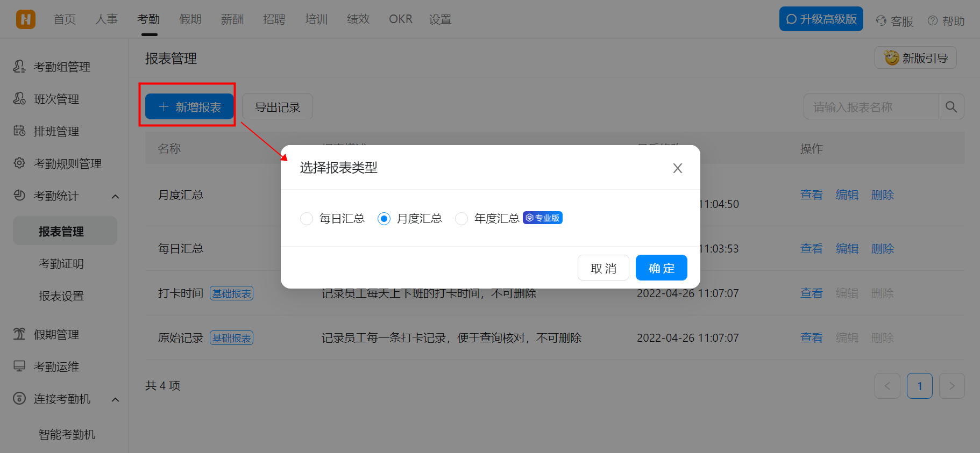
Task: Click the 取消 button
Action: (603, 268)
